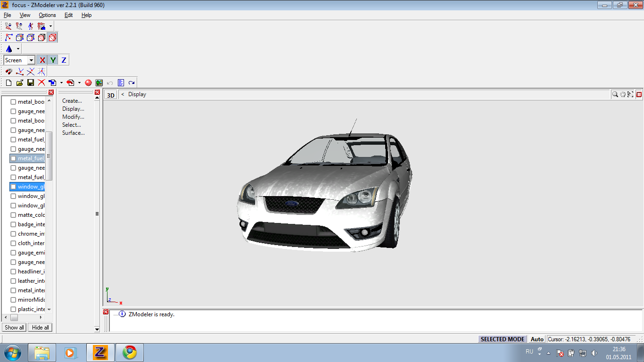Check the chrome_int object checkbox
The image size is (644, 362).
(13, 234)
